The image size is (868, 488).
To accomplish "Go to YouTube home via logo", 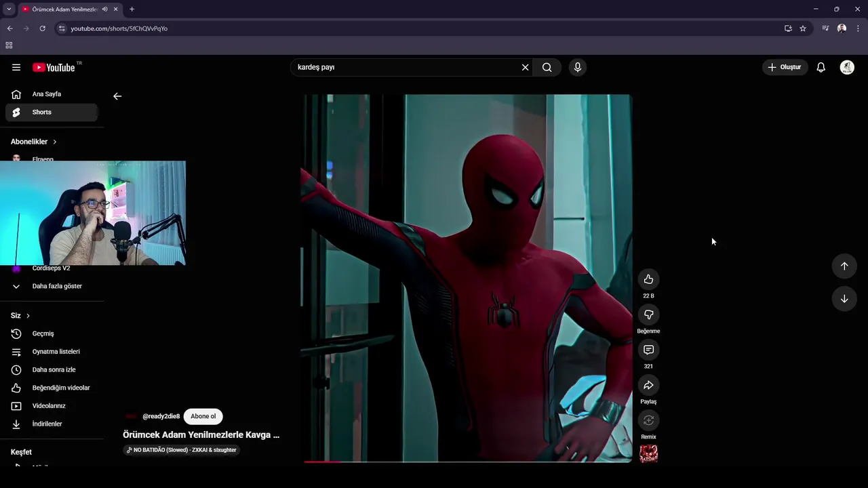I will (54, 67).
